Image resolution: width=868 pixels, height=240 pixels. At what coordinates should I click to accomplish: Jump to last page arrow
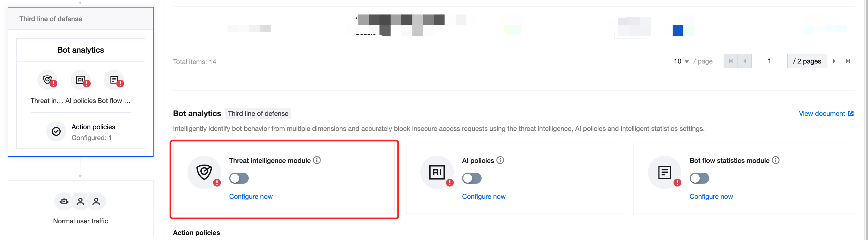pyautogui.click(x=847, y=61)
